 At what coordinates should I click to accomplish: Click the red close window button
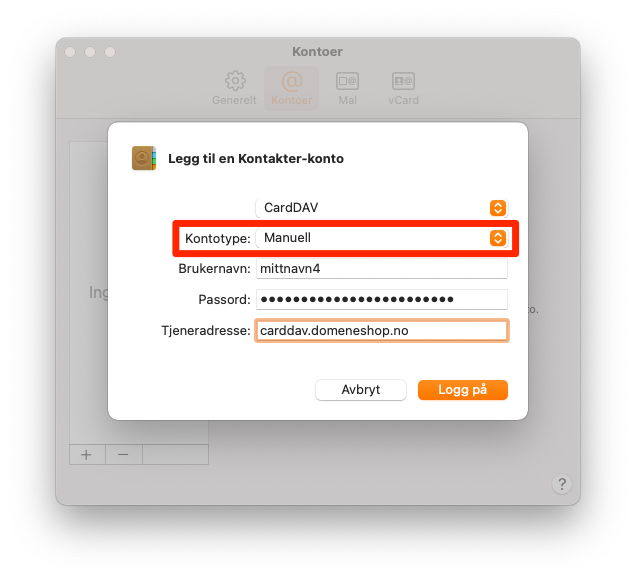pyautogui.click(x=70, y=52)
